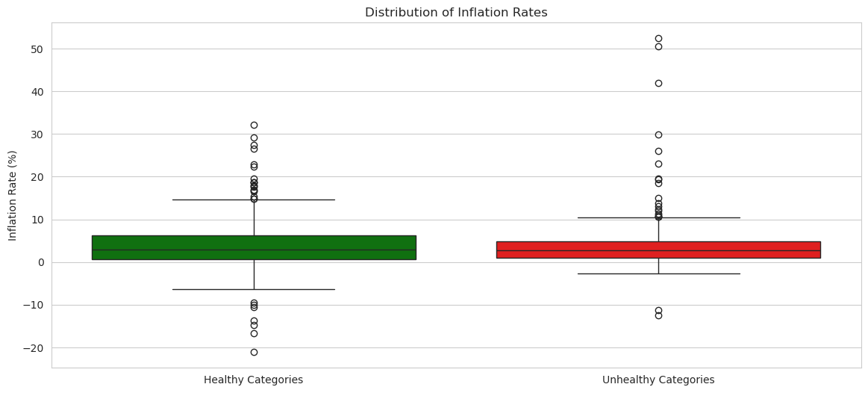Select the lowest Unhealthy Categories outlier point

pyautogui.click(x=658, y=315)
